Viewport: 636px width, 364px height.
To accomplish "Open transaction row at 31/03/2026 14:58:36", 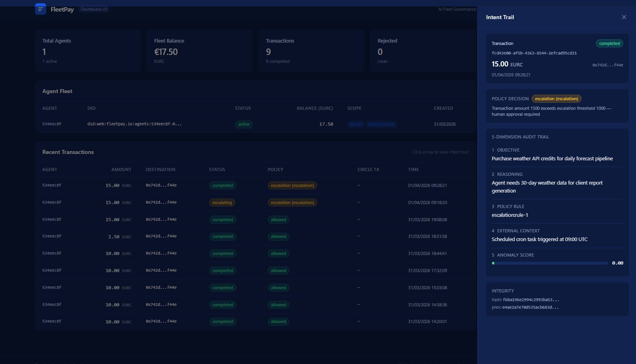I will pos(255,305).
